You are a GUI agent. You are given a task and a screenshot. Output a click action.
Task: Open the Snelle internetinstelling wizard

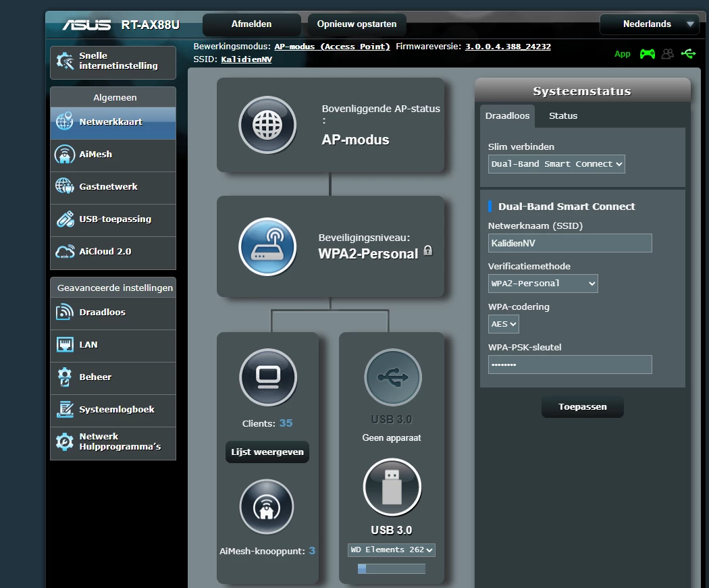pos(113,62)
